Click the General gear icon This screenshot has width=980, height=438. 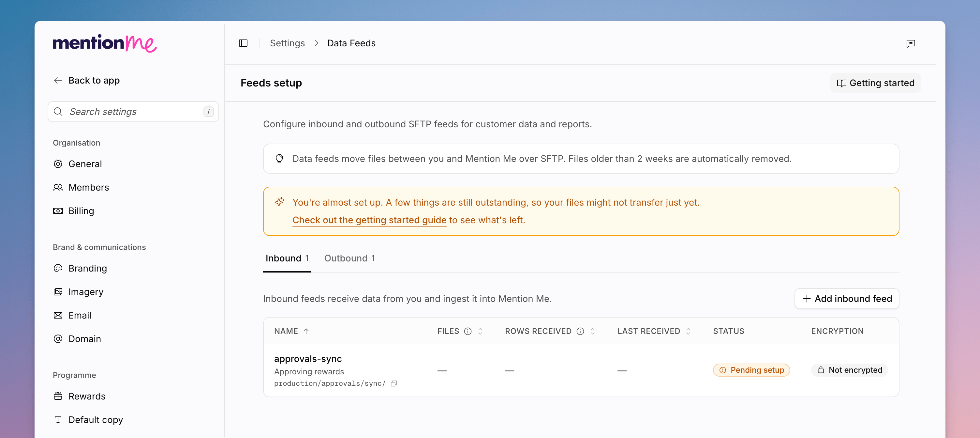coord(58,164)
